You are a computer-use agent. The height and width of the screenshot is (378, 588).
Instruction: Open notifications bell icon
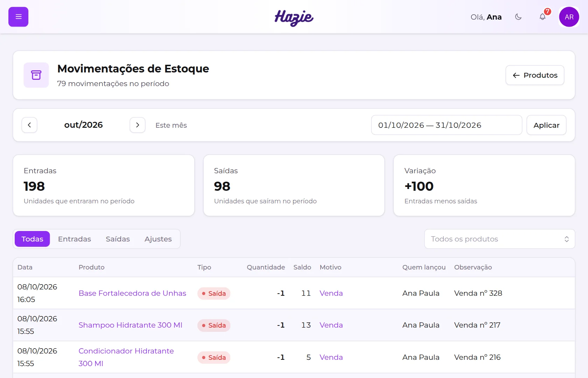(542, 17)
